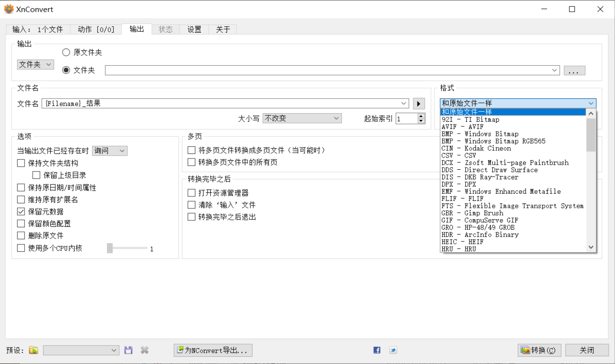The height and width of the screenshot is (364, 615).
Task: Click the XnConvert logo in the title bar
Action: [8, 9]
